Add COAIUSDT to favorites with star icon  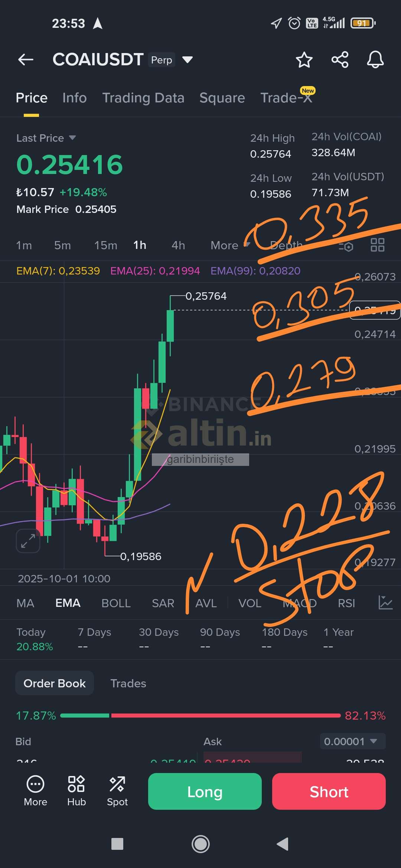[x=304, y=60]
